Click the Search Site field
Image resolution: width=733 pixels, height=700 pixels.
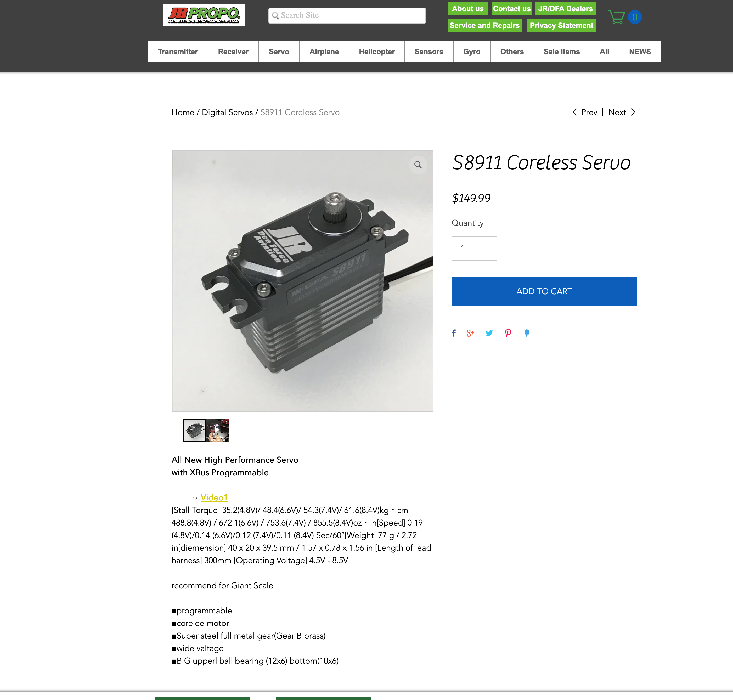click(x=347, y=16)
